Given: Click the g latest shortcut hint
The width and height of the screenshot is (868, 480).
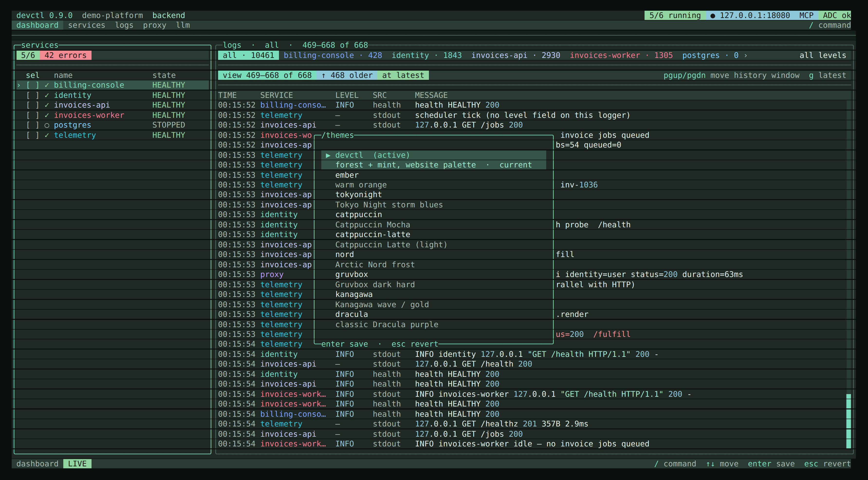Looking at the screenshot, I should (x=827, y=75).
